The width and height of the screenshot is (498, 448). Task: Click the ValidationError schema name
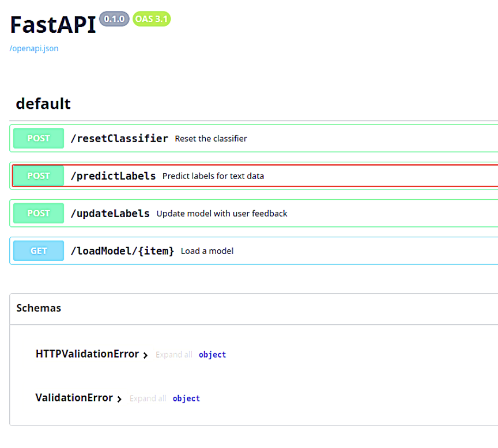point(74,397)
